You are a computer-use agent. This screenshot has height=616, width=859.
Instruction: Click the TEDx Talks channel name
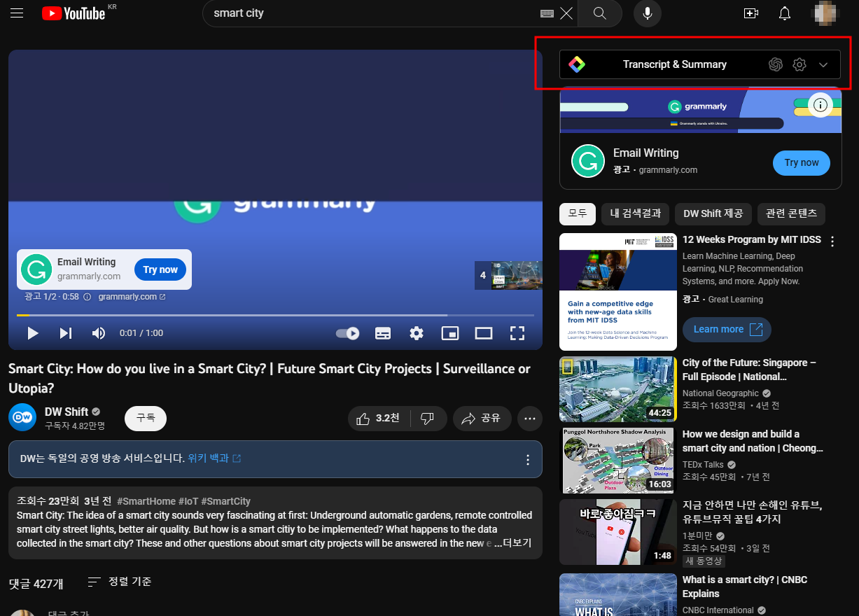[703, 465]
